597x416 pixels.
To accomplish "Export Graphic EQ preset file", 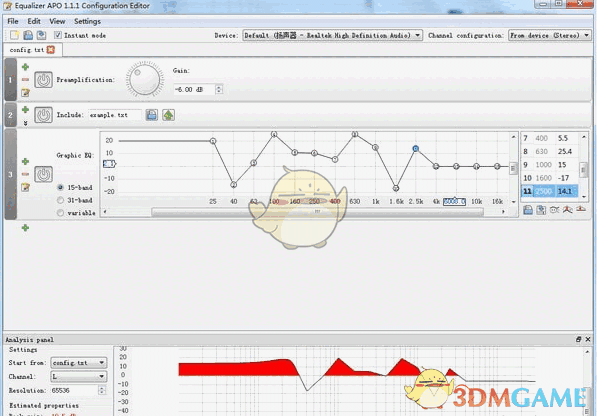I will click(x=541, y=210).
